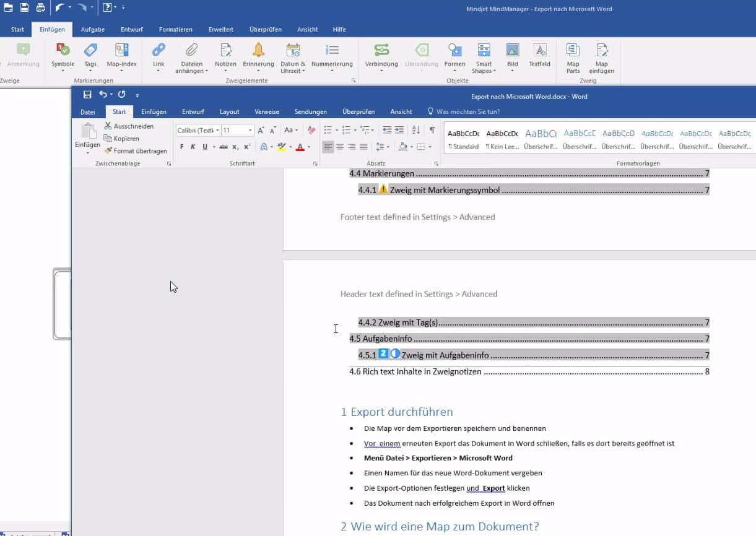Apply shading fill color in Word
The image size is (756, 536).
(x=402, y=147)
